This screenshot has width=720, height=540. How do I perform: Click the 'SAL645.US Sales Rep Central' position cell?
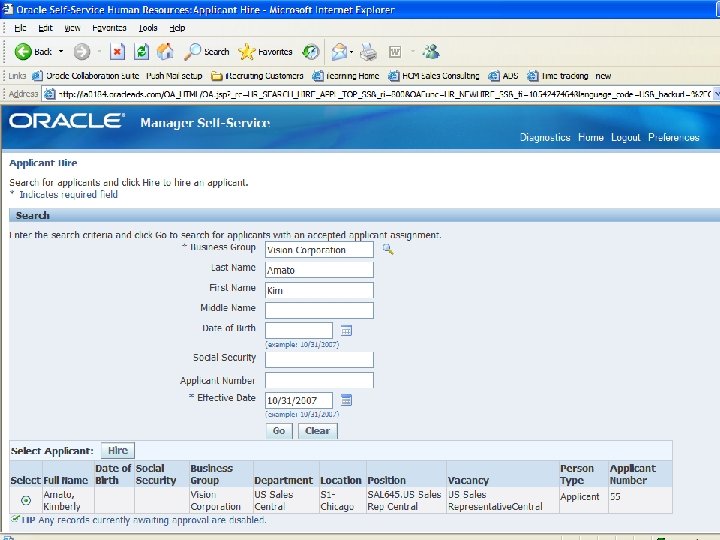tap(404, 501)
